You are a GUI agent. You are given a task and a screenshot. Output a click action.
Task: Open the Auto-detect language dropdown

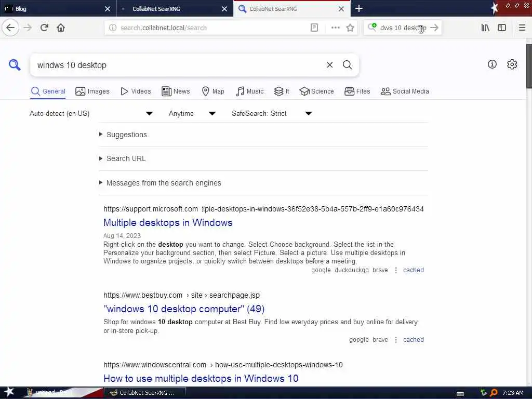pyautogui.click(x=91, y=113)
